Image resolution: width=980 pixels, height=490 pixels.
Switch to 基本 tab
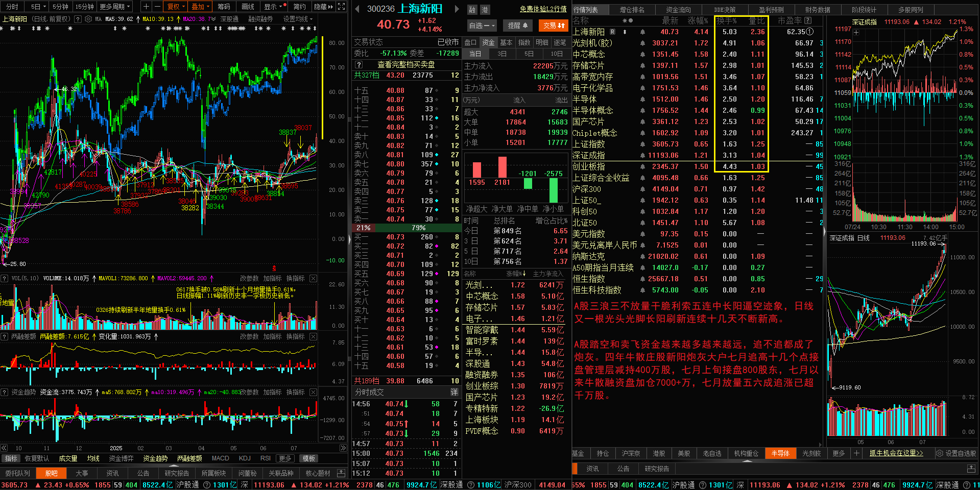(506, 42)
